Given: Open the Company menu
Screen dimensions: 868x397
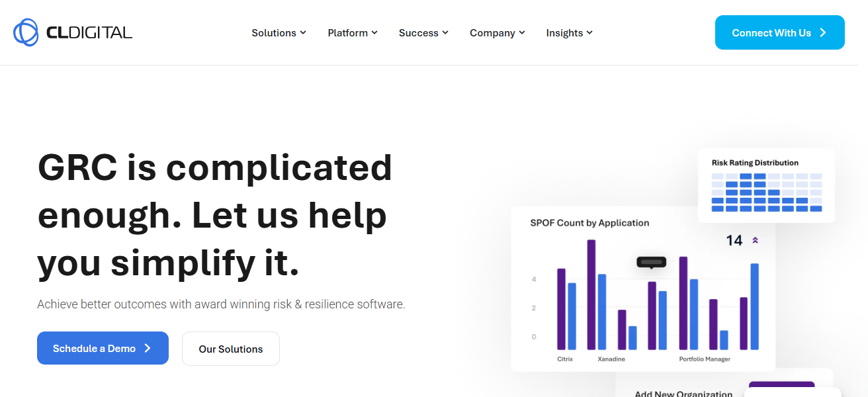Looking at the screenshot, I should 497,32.
